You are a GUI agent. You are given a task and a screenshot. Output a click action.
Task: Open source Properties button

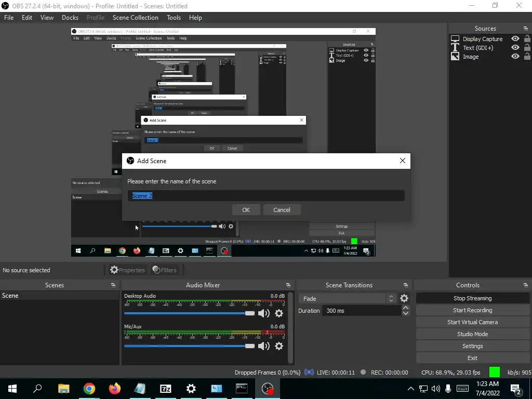point(127,270)
